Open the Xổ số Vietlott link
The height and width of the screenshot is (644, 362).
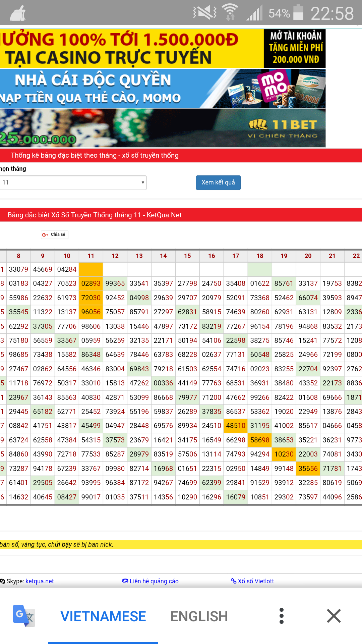[252, 581]
